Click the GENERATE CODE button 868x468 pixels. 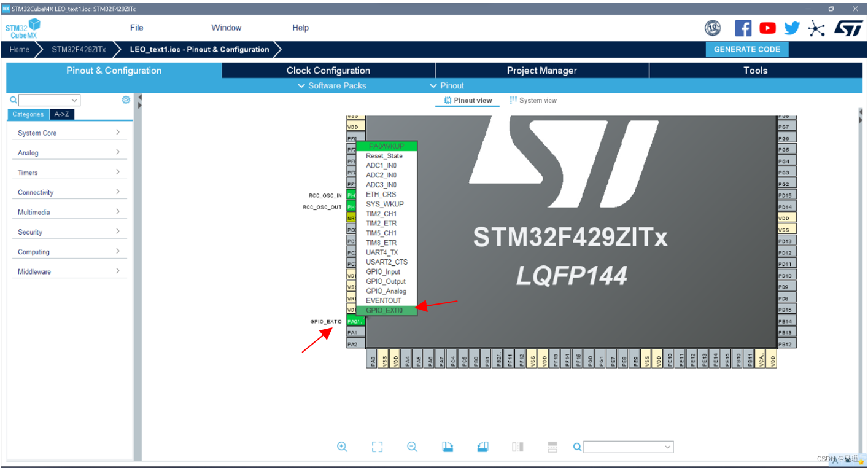click(747, 49)
